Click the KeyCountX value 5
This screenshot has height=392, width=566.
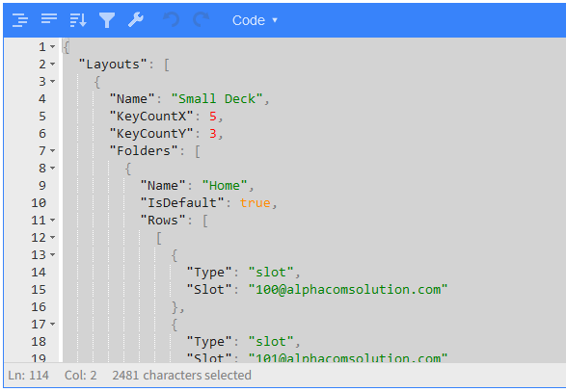pyautogui.click(x=213, y=117)
